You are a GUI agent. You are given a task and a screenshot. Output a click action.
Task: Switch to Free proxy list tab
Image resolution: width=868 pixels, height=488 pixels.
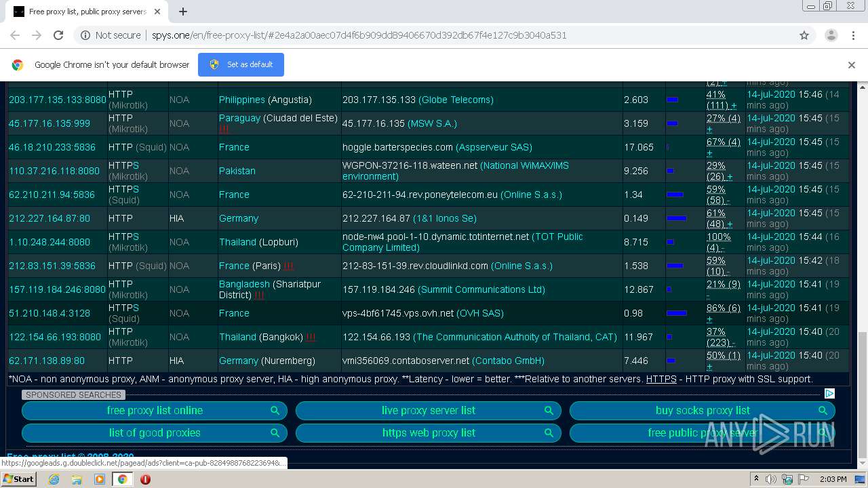tap(87, 12)
